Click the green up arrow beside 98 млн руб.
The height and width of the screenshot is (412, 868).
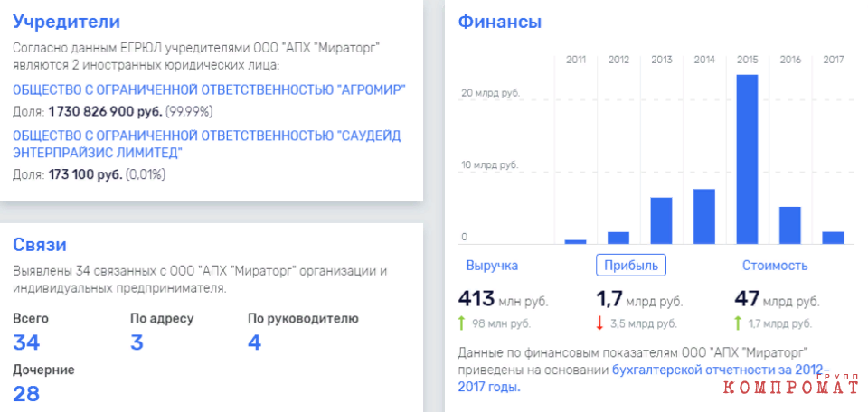461,323
